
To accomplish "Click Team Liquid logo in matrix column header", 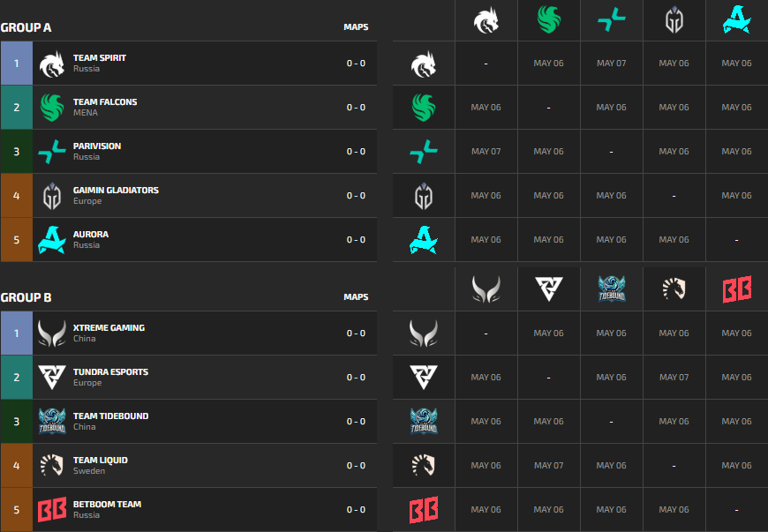I will [x=674, y=289].
